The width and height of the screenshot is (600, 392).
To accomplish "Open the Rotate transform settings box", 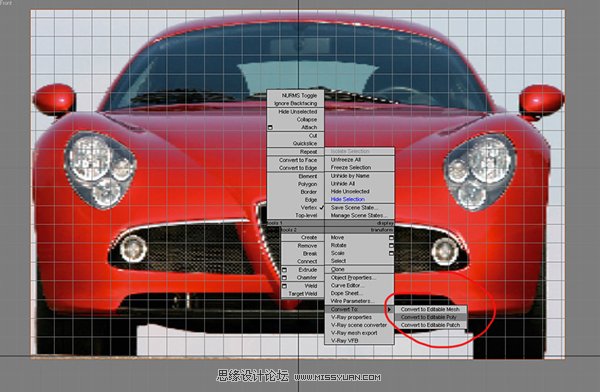I will [x=391, y=245].
